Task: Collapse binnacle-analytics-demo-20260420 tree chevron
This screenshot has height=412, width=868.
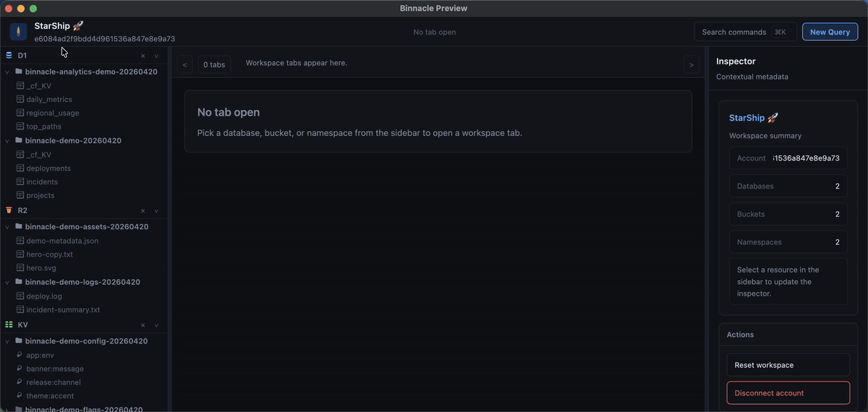Action: (7, 72)
